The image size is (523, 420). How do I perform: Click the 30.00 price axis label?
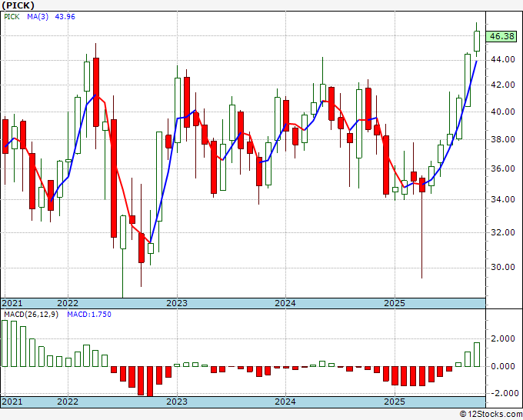pyautogui.click(x=503, y=267)
